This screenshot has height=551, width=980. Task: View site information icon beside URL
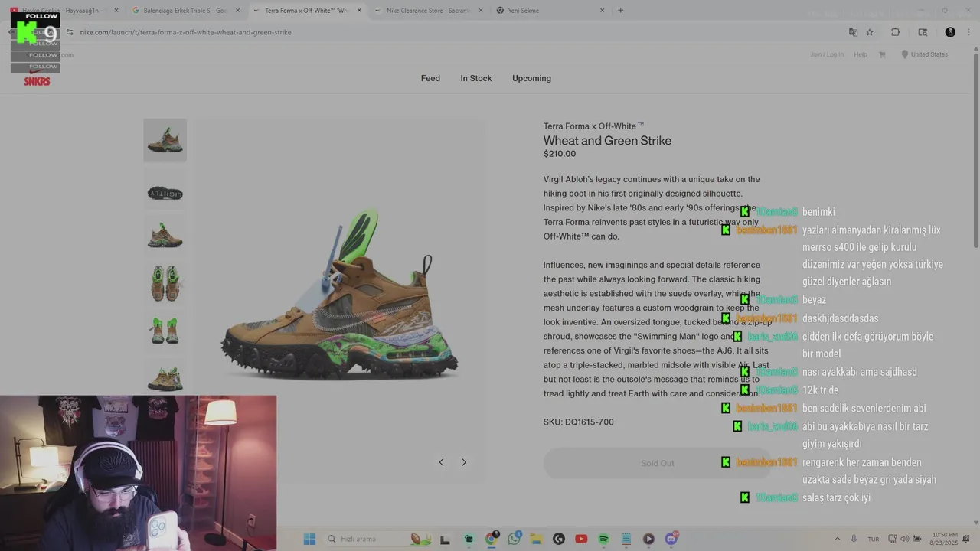pos(70,32)
